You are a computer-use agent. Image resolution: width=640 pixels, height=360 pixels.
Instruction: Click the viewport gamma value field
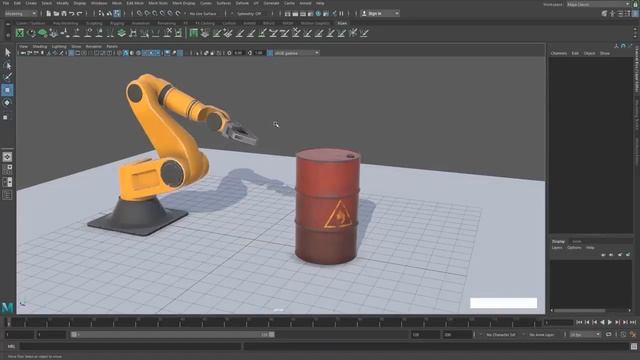click(x=259, y=53)
